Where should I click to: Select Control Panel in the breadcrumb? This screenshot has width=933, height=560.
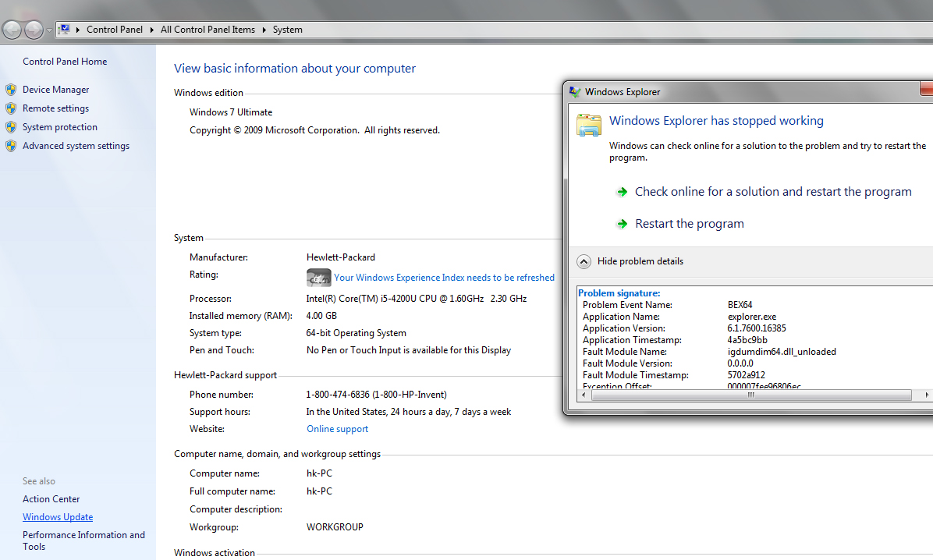[114, 30]
